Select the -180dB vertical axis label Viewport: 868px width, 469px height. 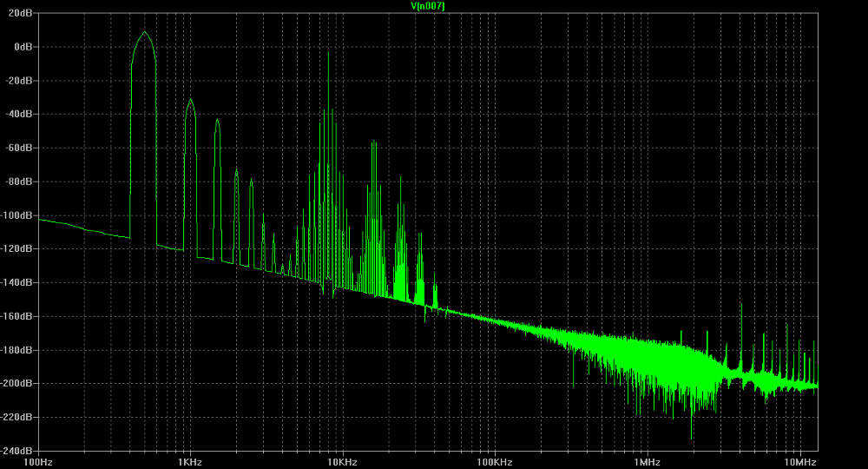[x=17, y=350]
